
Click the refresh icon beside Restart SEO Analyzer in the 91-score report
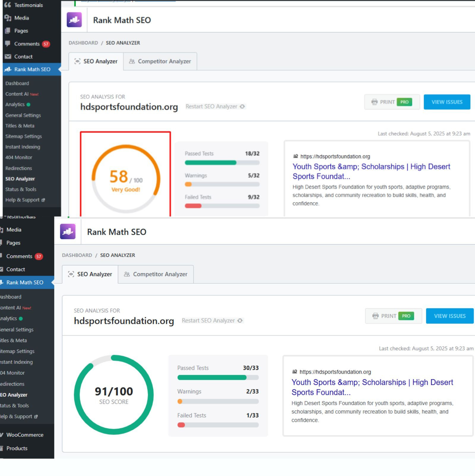pyautogui.click(x=240, y=320)
